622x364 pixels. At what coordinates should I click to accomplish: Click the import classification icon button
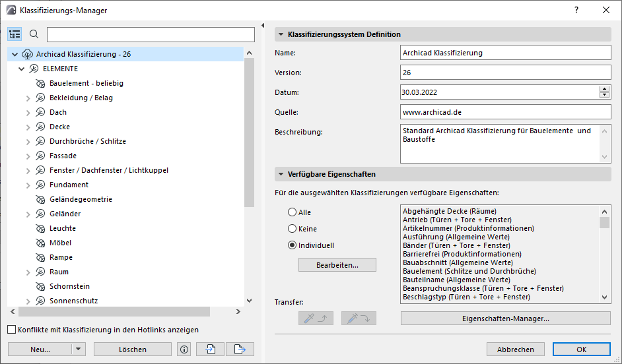(x=210, y=349)
